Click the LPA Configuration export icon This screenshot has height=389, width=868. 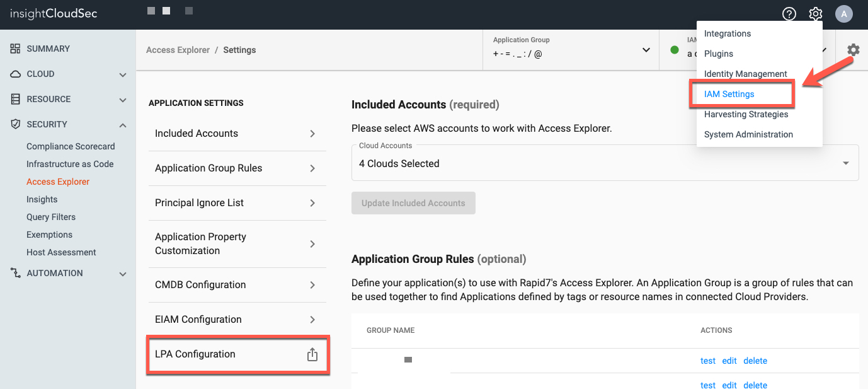(312, 355)
